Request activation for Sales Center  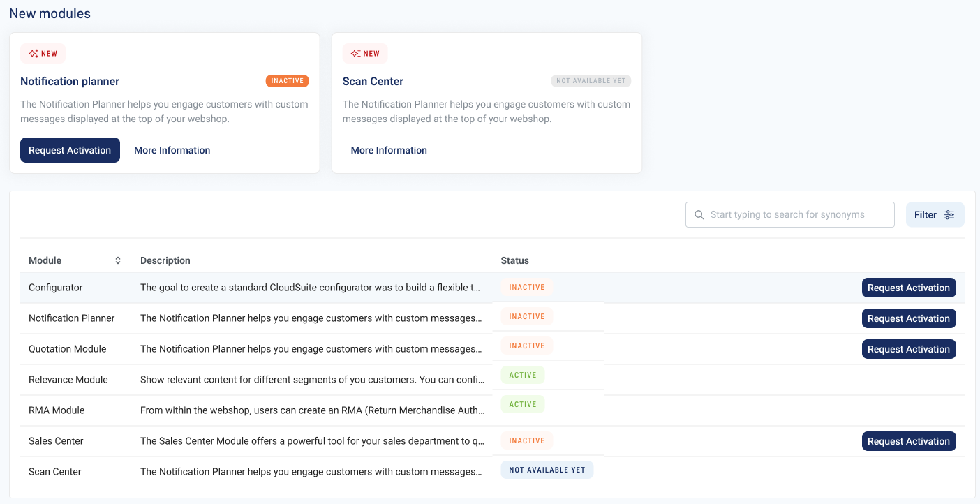pos(908,441)
